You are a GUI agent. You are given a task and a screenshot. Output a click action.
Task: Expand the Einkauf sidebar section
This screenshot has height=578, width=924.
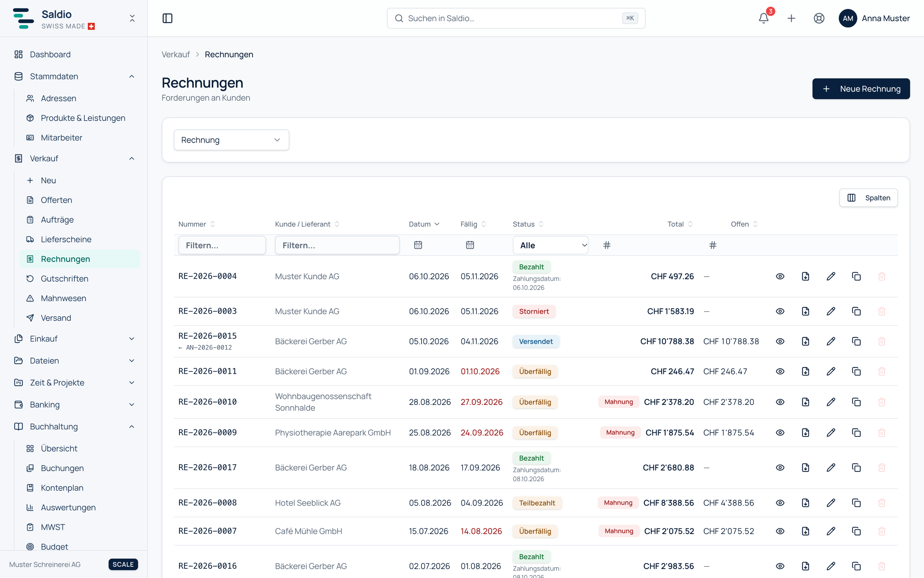(x=74, y=339)
